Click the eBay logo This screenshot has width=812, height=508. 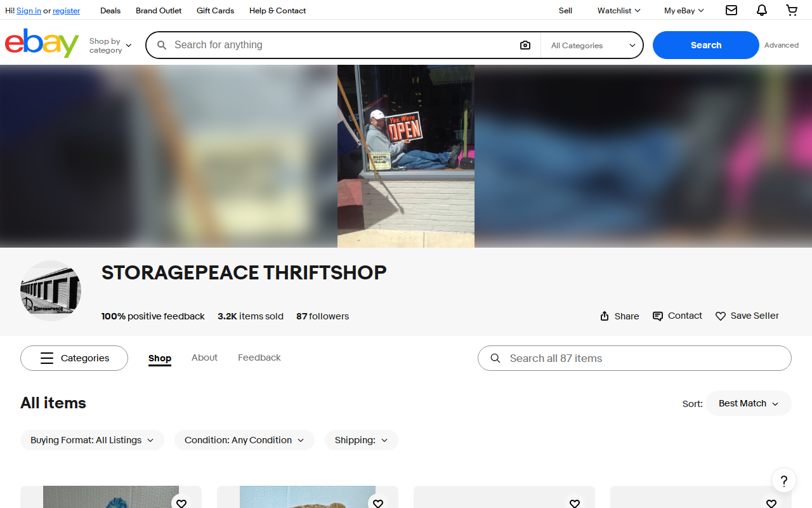pos(42,43)
